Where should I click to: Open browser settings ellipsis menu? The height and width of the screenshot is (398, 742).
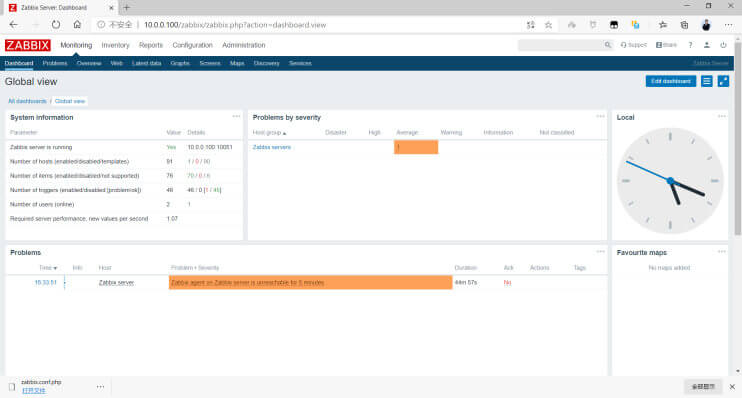click(728, 25)
